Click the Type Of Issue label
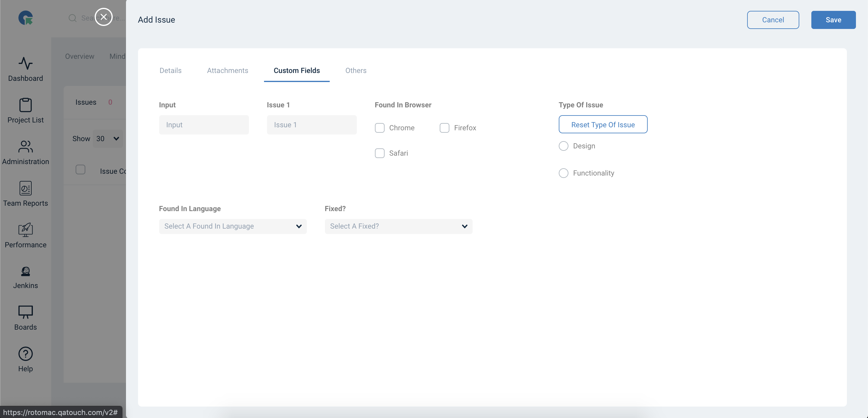The width and height of the screenshot is (868, 418). [581, 105]
